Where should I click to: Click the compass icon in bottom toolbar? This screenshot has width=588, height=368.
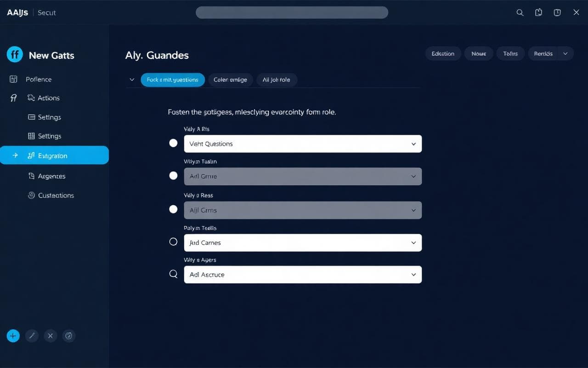click(69, 336)
